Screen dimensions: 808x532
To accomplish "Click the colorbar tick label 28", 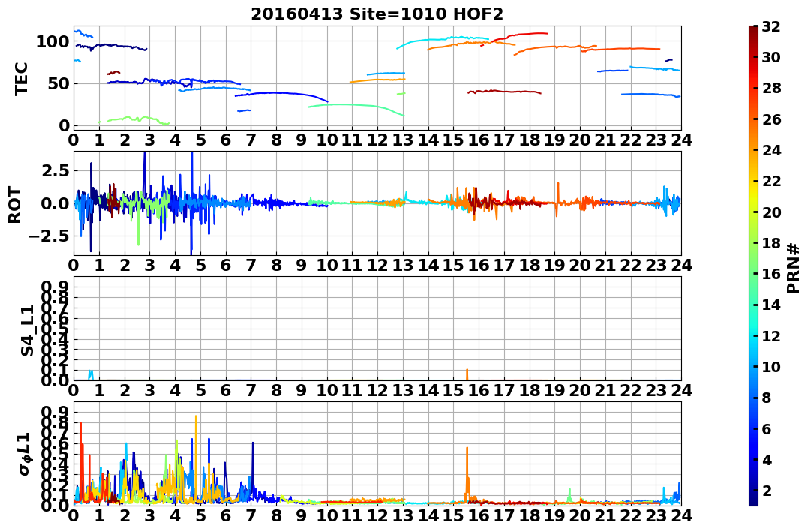I will coord(771,88).
